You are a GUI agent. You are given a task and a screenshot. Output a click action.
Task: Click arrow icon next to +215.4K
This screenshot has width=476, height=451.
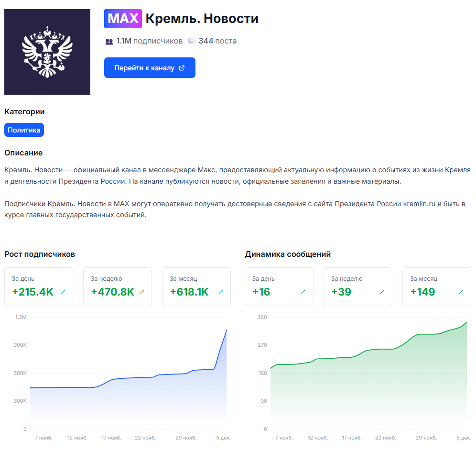[x=63, y=292]
